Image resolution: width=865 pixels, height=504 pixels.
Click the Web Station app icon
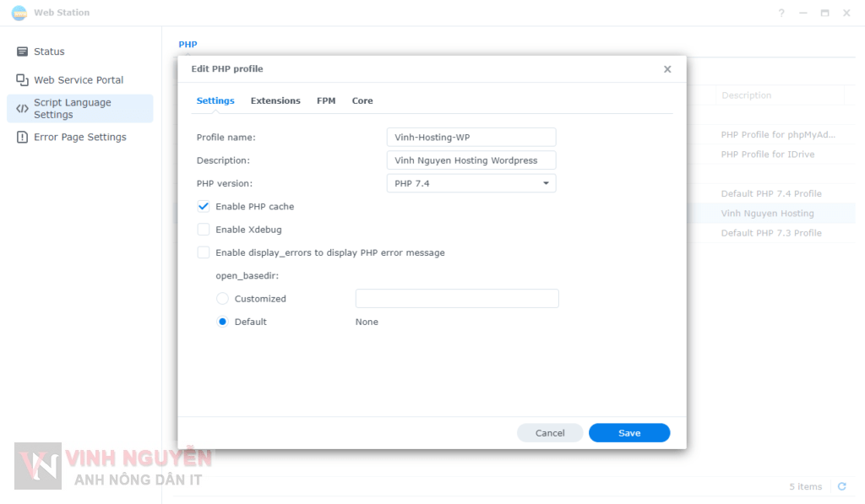click(x=19, y=13)
